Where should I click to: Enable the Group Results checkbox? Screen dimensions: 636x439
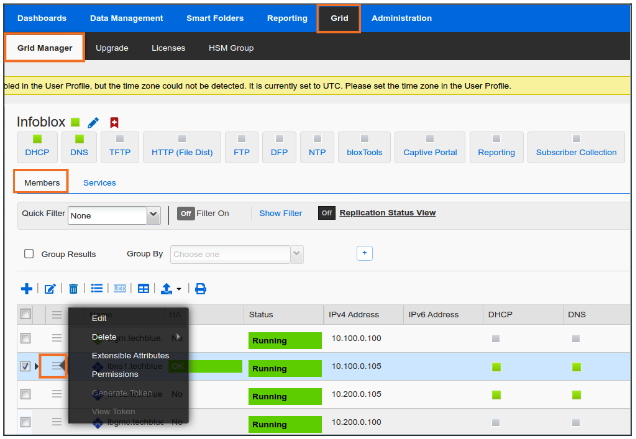29,254
